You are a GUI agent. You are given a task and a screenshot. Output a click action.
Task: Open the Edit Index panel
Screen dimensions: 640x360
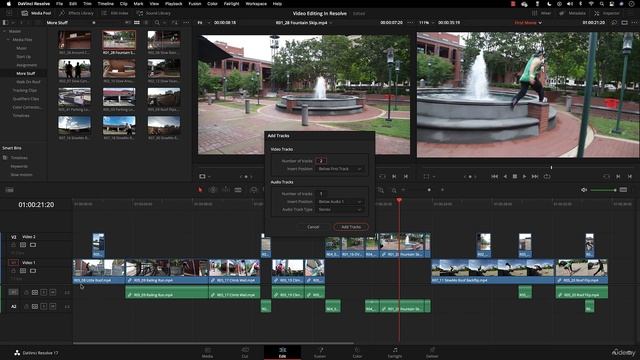point(115,13)
